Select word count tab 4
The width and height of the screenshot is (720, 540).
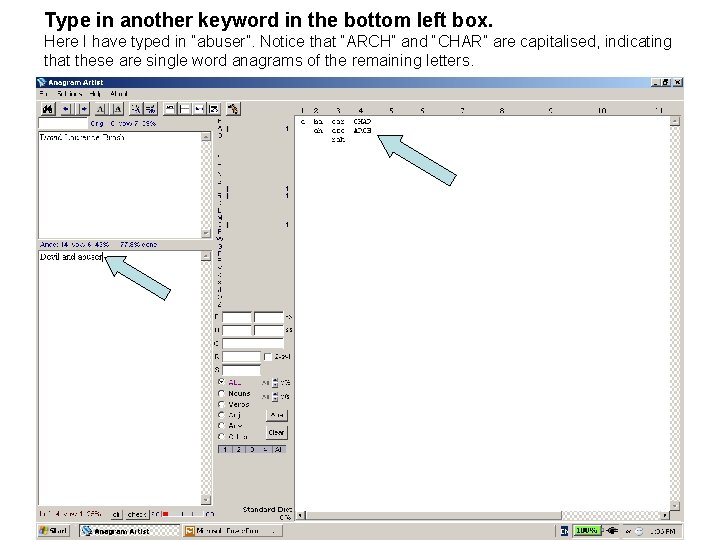coord(265,450)
